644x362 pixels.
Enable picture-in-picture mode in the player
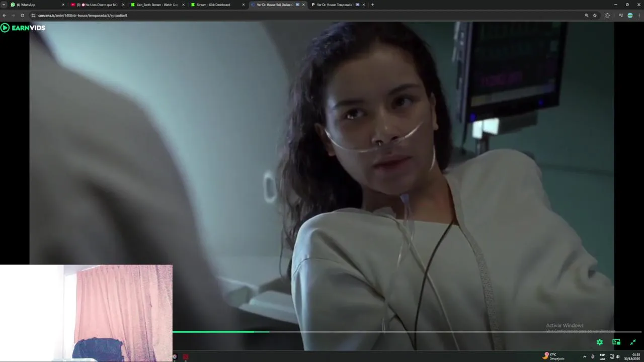(x=616, y=342)
